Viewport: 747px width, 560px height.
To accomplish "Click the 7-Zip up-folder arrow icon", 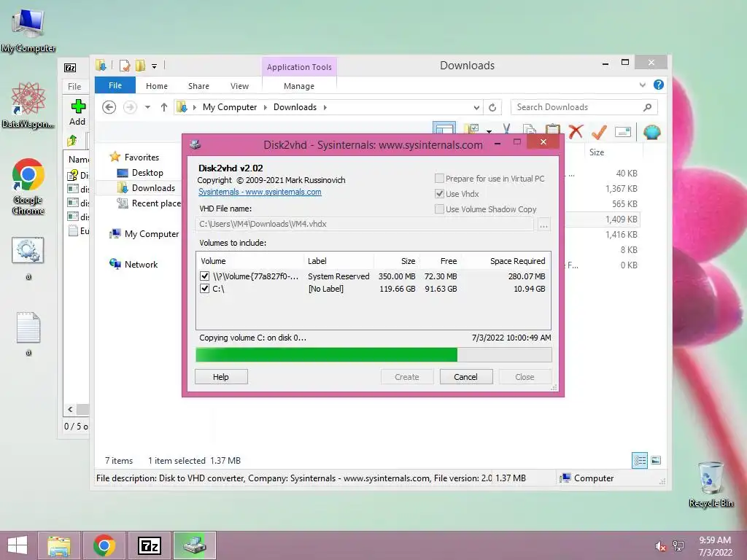I will click(x=72, y=141).
